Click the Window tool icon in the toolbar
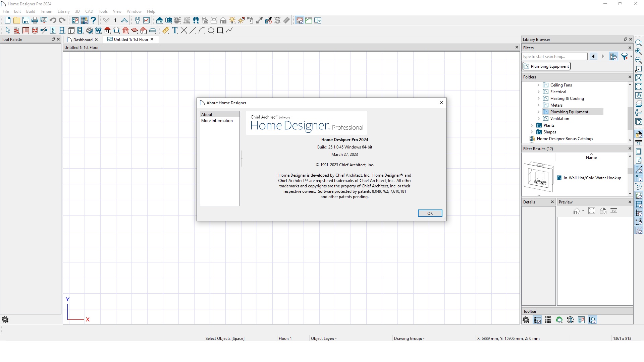The image size is (644, 362). [62, 31]
